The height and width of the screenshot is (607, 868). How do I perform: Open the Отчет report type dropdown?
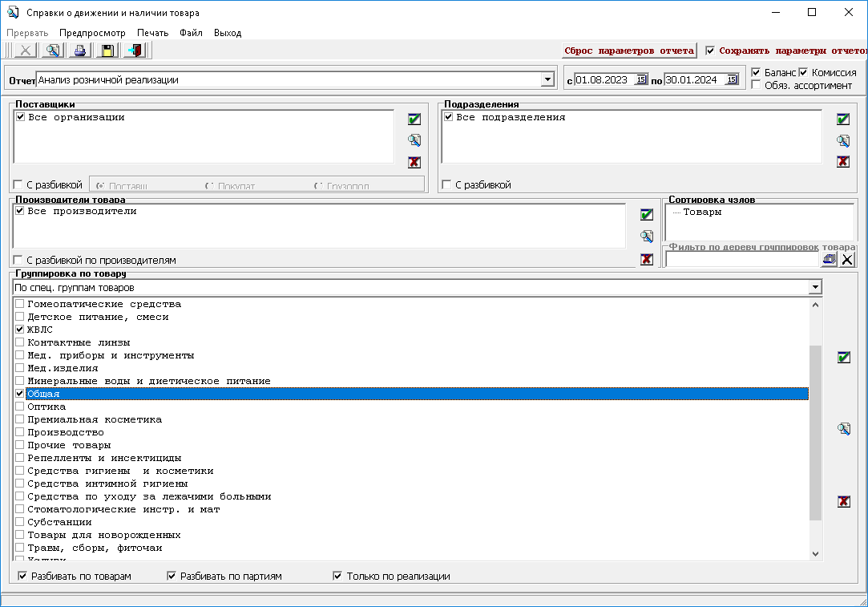coord(547,79)
